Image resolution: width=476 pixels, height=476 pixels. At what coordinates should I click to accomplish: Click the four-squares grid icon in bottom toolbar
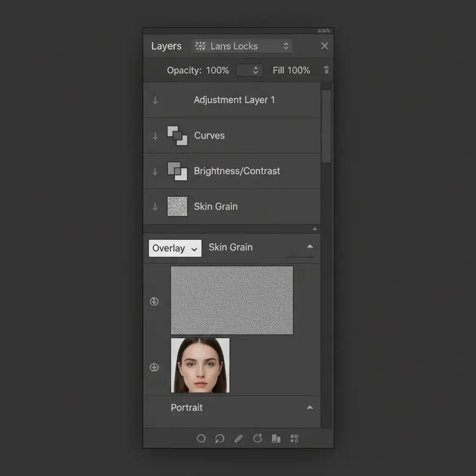pyautogui.click(x=294, y=438)
